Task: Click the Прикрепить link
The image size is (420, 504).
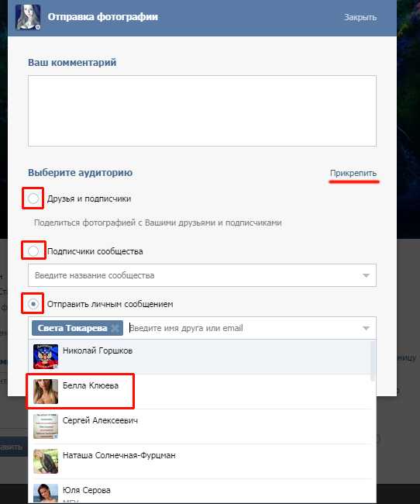Action: click(353, 173)
